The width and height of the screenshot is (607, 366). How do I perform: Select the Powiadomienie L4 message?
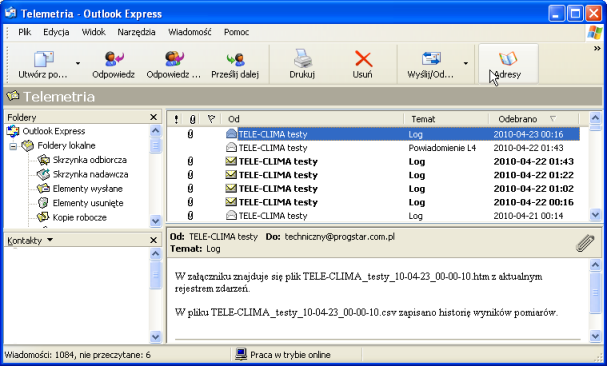[x=374, y=148]
